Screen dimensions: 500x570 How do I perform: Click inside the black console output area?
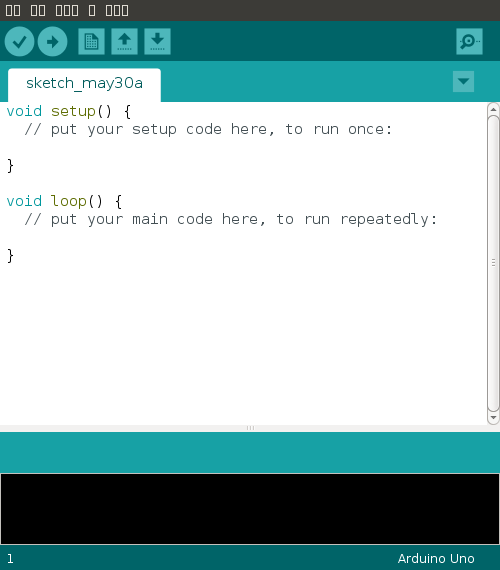click(x=250, y=509)
